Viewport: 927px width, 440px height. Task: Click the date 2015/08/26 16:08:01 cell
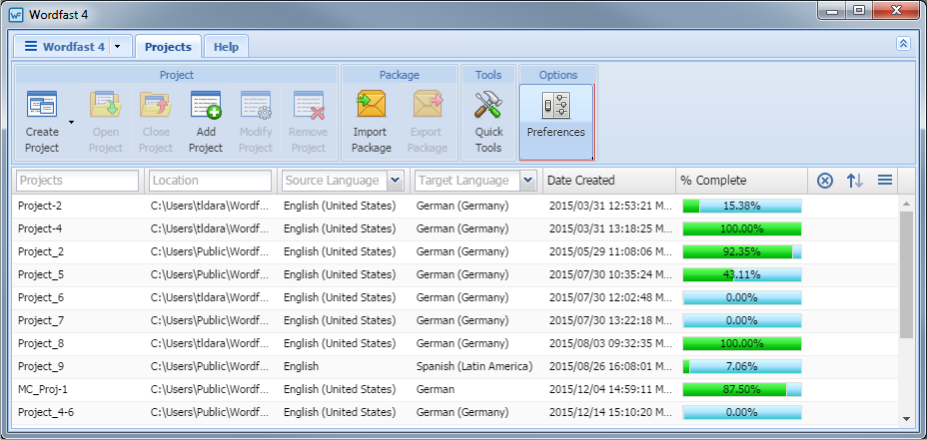(x=611, y=367)
